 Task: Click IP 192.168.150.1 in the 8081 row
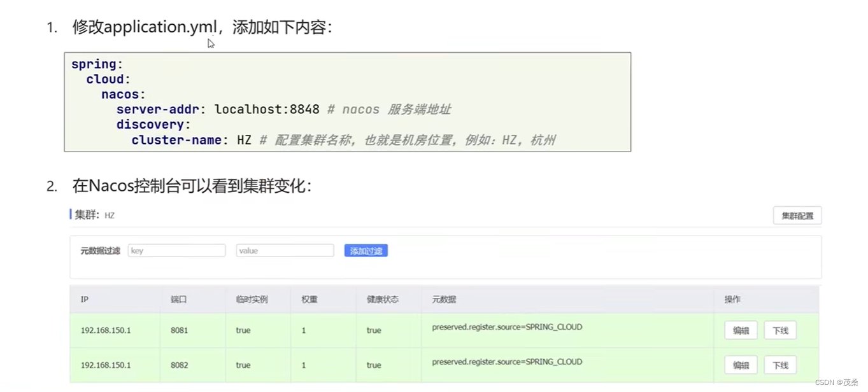[106, 330]
